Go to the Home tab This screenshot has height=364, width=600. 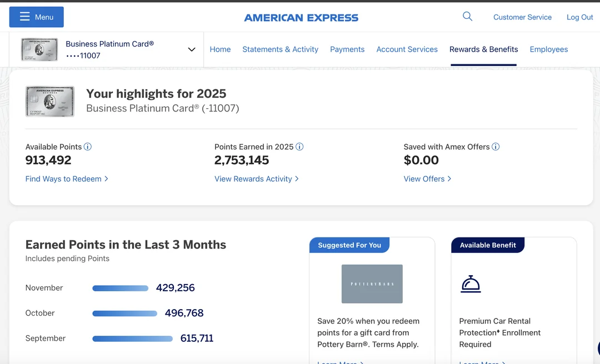220,49
